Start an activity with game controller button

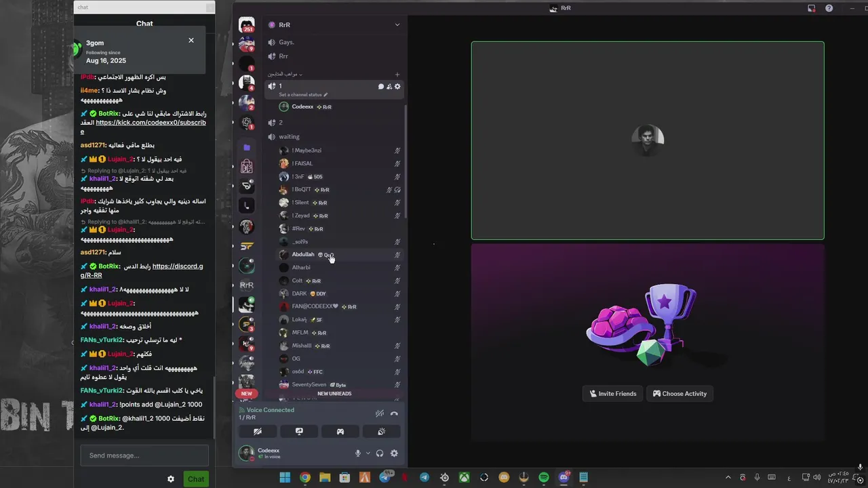click(x=340, y=431)
